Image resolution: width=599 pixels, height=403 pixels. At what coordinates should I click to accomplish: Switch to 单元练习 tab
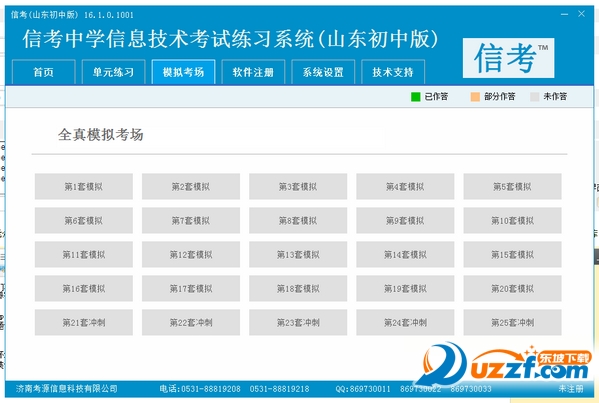[x=113, y=72]
